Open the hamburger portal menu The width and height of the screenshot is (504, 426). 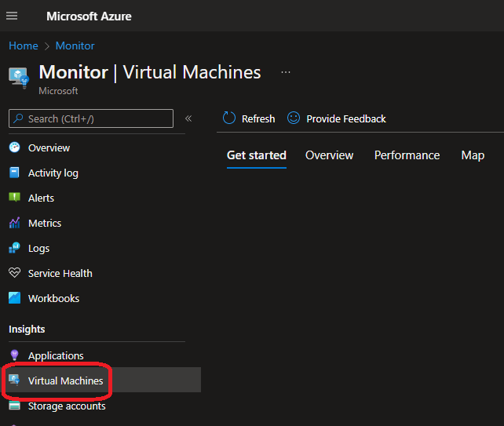pyautogui.click(x=12, y=16)
